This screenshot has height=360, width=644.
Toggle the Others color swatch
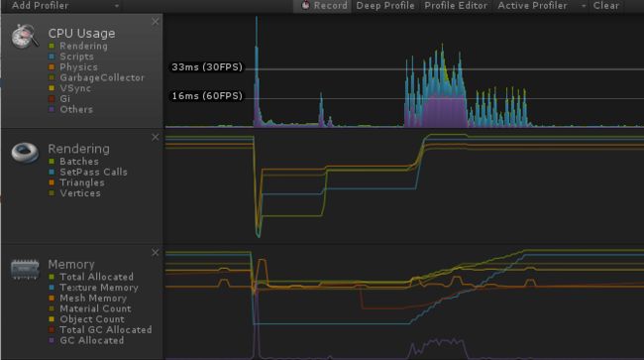point(52,109)
